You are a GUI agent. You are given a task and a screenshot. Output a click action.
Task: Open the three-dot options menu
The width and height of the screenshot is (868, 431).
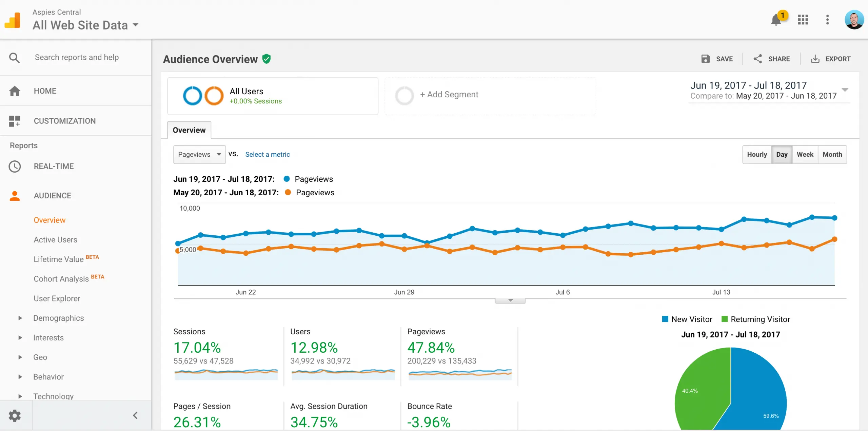pyautogui.click(x=827, y=20)
